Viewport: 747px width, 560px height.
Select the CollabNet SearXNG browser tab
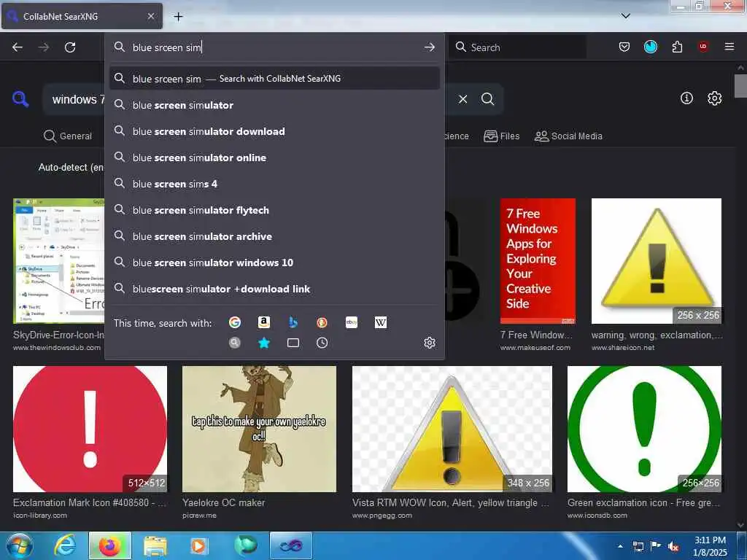click(82, 16)
